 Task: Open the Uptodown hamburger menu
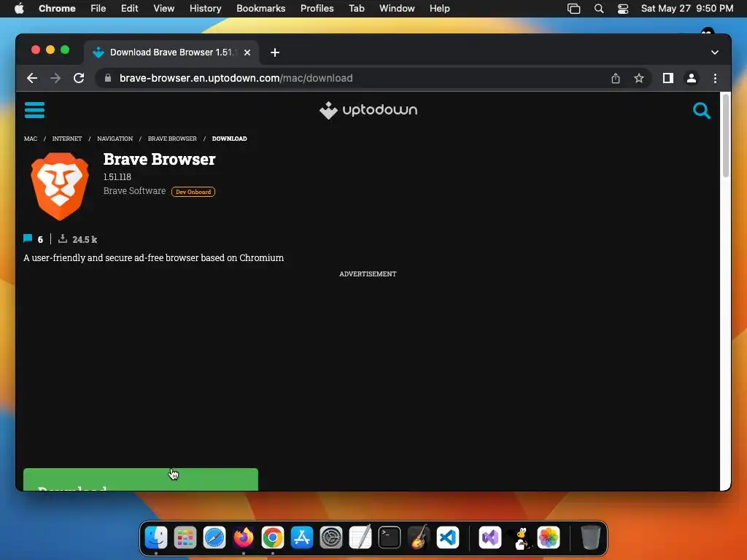tap(34, 110)
